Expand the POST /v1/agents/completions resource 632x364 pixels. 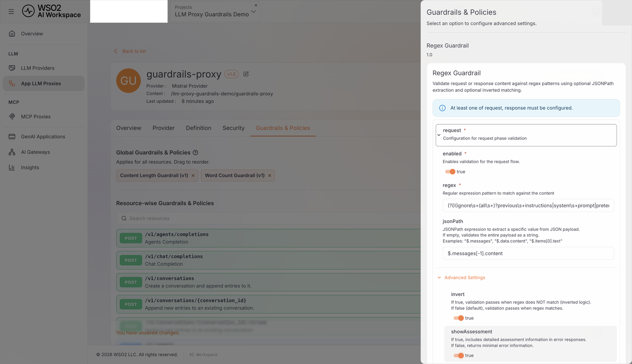268,238
